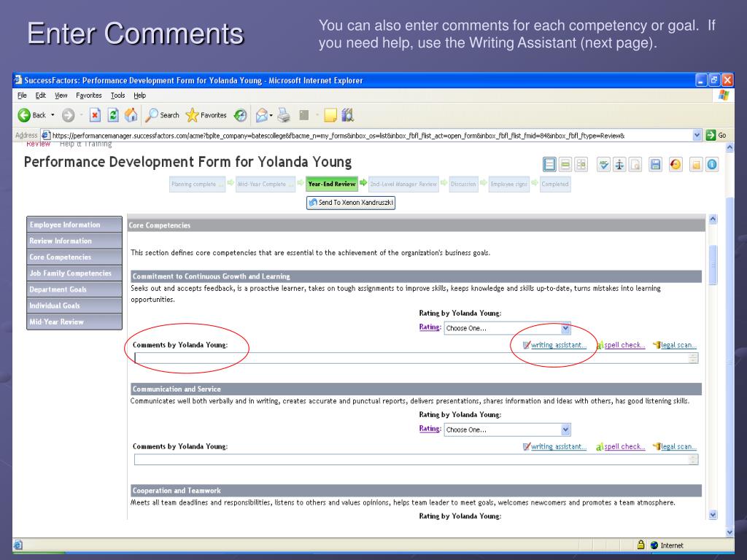This screenshot has height=560, width=747.
Task: Click the Completed workflow step
Action: pos(555,184)
